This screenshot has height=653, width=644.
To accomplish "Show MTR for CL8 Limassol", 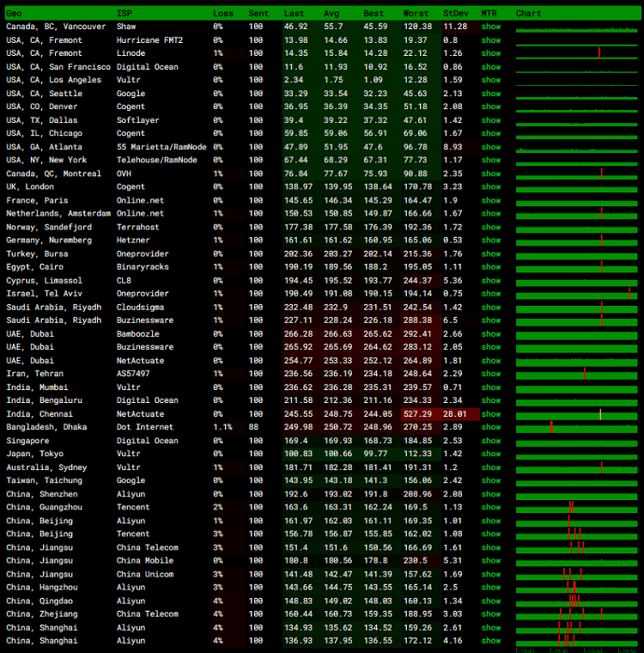I will (491, 281).
